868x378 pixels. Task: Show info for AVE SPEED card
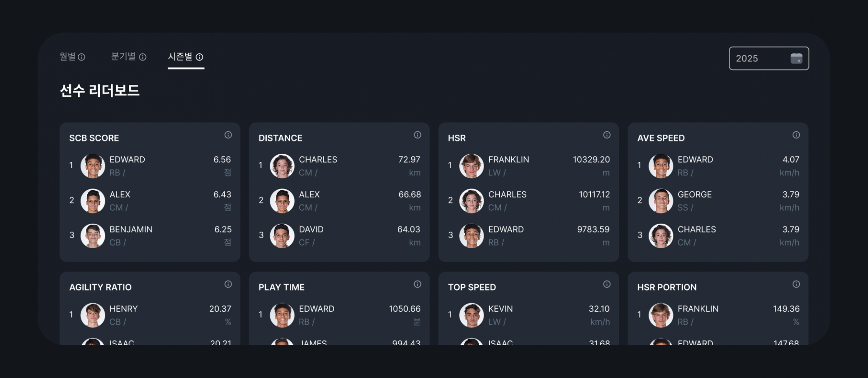tap(796, 135)
